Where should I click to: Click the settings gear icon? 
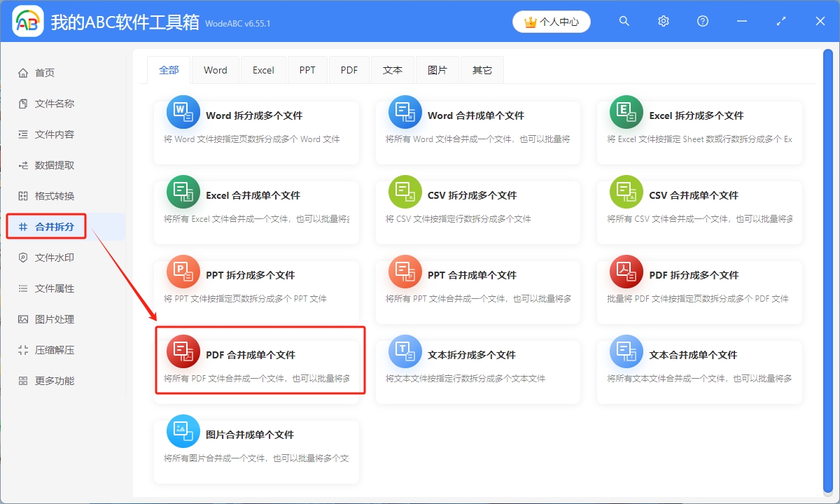(x=663, y=21)
